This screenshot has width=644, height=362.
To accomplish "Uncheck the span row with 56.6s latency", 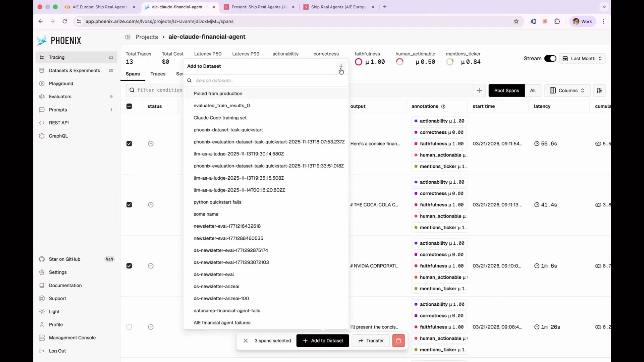I will pos(129,144).
